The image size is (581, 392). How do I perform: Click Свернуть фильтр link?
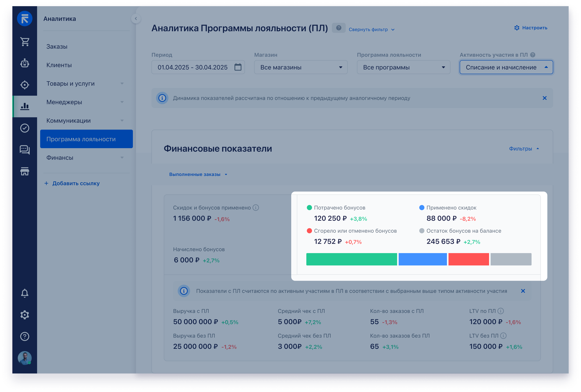tap(371, 30)
